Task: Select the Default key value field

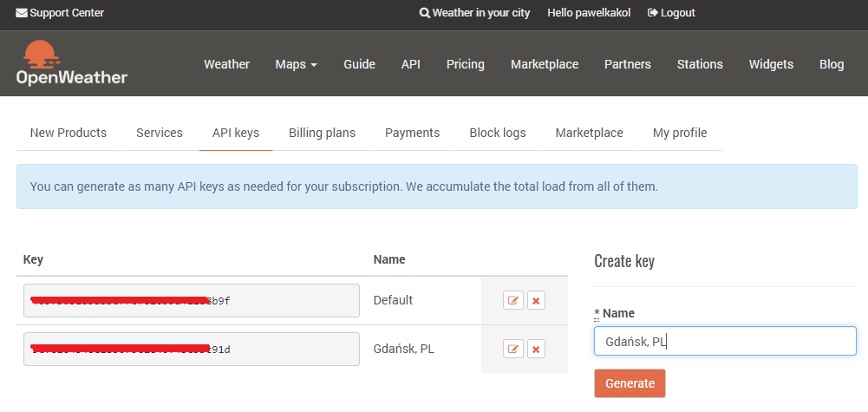Action: [x=191, y=301]
